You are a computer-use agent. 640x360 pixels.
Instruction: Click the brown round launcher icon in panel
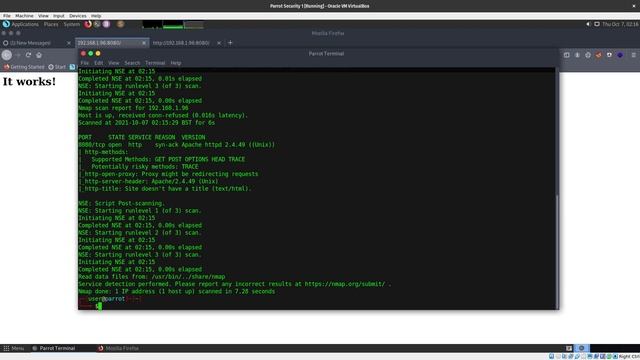[x=120, y=24]
